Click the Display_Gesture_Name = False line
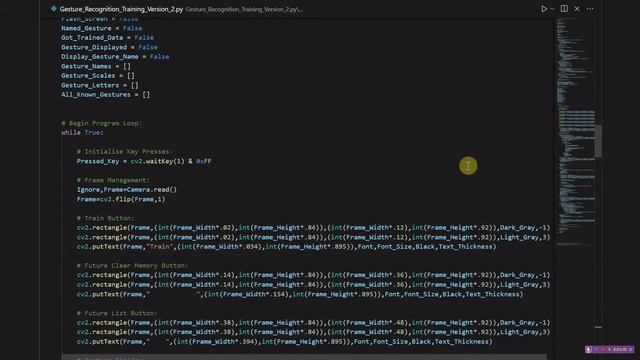The height and width of the screenshot is (360, 640). [115, 57]
